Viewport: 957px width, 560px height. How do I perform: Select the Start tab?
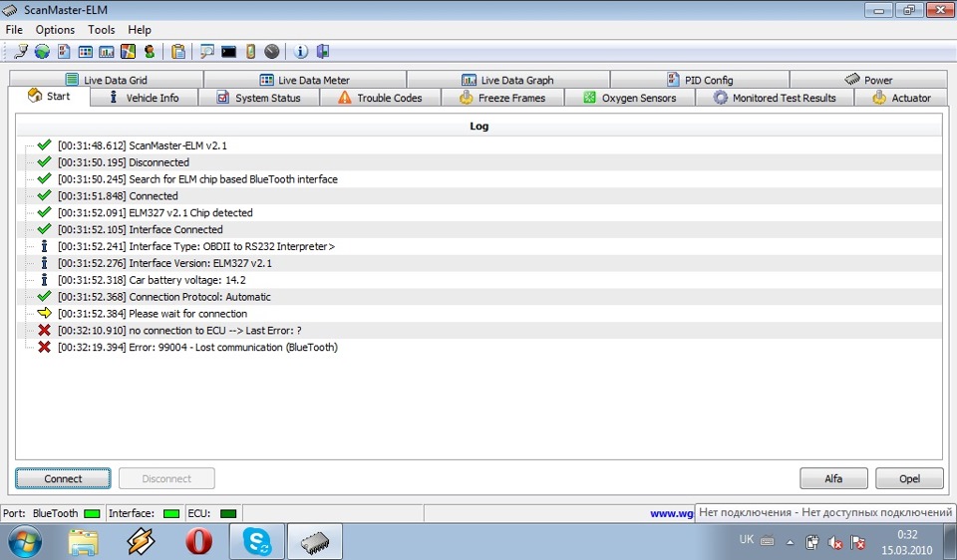pos(49,96)
